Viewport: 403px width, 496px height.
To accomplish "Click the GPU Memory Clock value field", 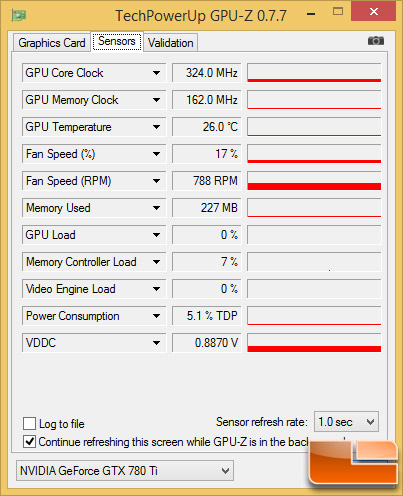I will pos(206,100).
